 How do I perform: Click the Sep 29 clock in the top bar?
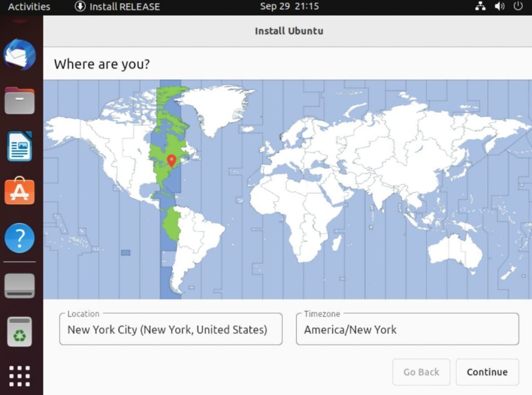coord(289,7)
